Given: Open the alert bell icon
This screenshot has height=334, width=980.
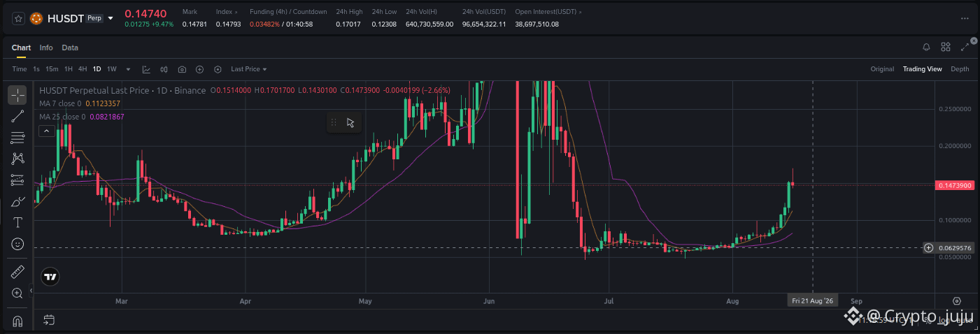Looking at the screenshot, I should click(x=926, y=48).
